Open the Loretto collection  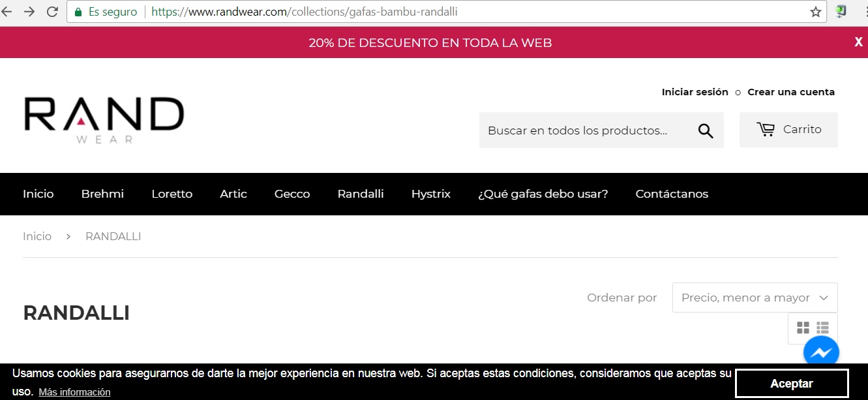pyautogui.click(x=172, y=194)
